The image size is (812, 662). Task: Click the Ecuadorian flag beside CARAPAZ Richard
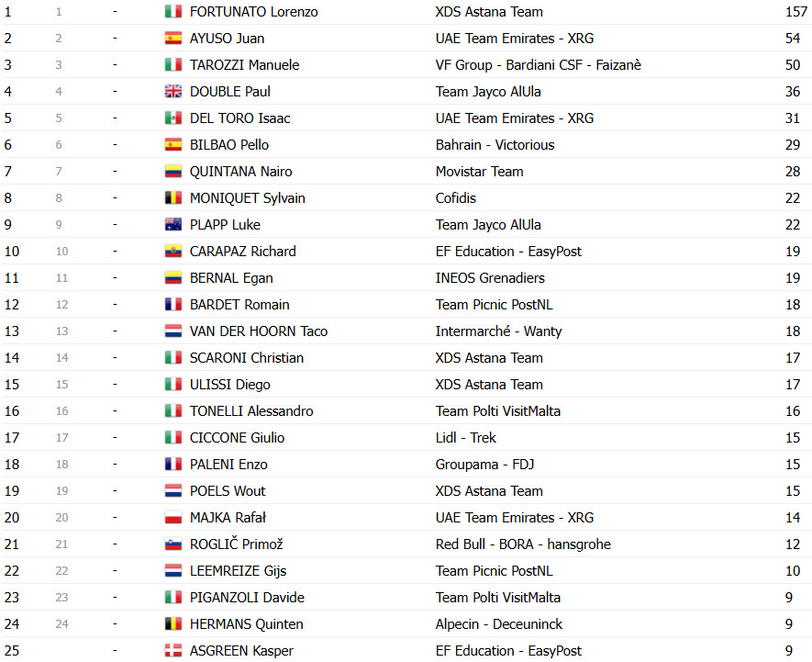pyautogui.click(x=173, y=251)
